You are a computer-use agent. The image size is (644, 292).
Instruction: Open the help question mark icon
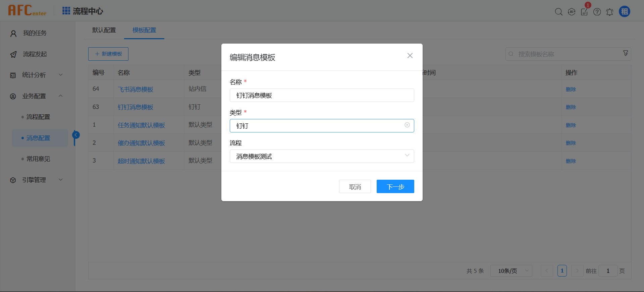[597, 12]
